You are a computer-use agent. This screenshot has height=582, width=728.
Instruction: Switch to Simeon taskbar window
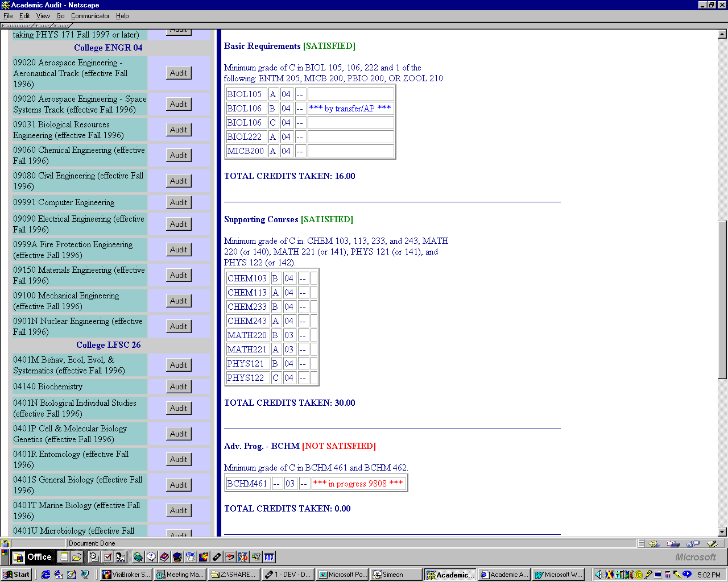tap(396, 575)
